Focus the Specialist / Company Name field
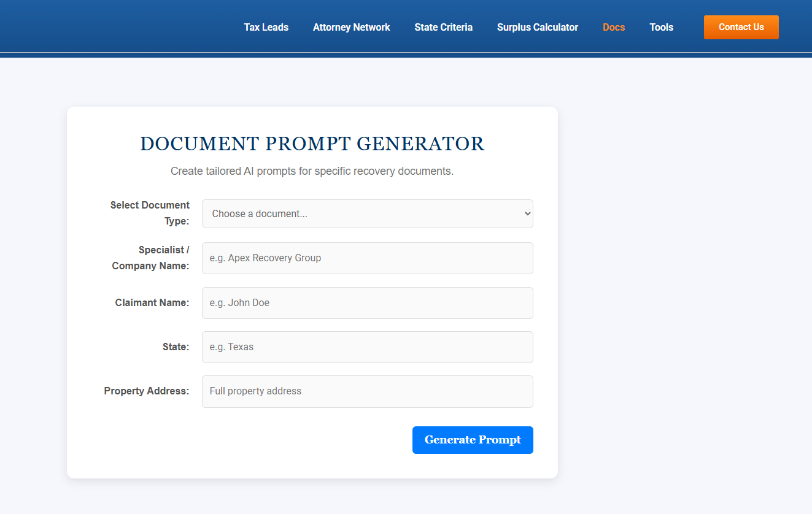Image resolution: width=812 pixels, height=514 pixels. (367, 258)
